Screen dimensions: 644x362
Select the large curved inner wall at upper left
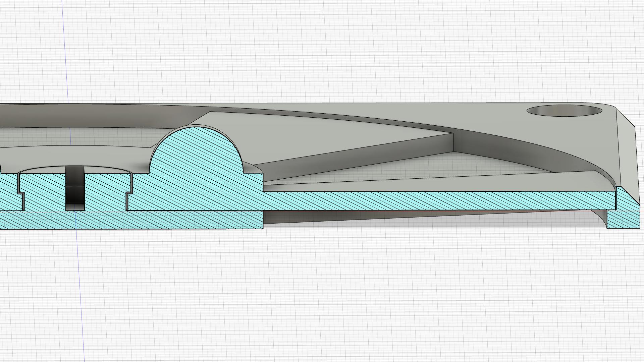click(x=84, y=116)
